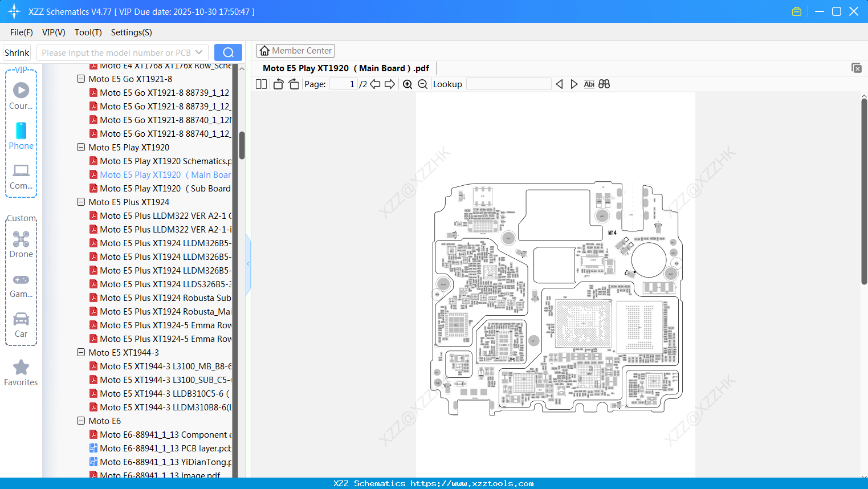The height and width of the screenshot is (489, 868).
Task: Click the page number field
Action: coord(343,84)
